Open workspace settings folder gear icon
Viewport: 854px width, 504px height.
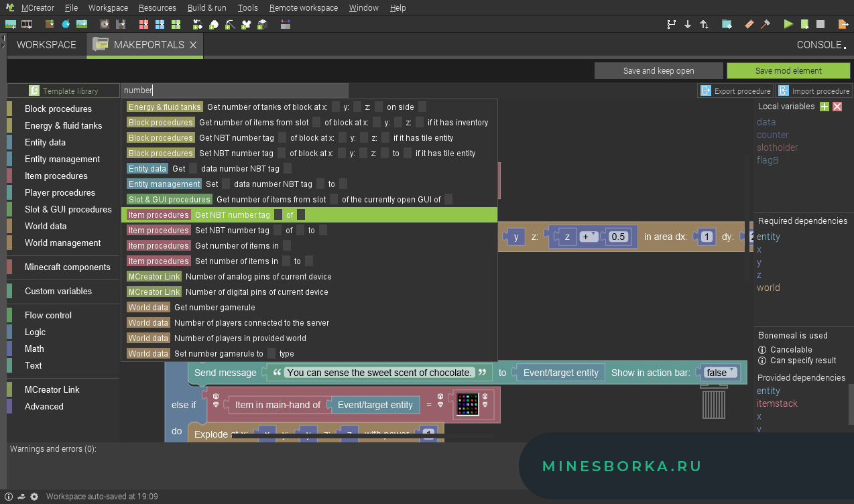point(727,24)
